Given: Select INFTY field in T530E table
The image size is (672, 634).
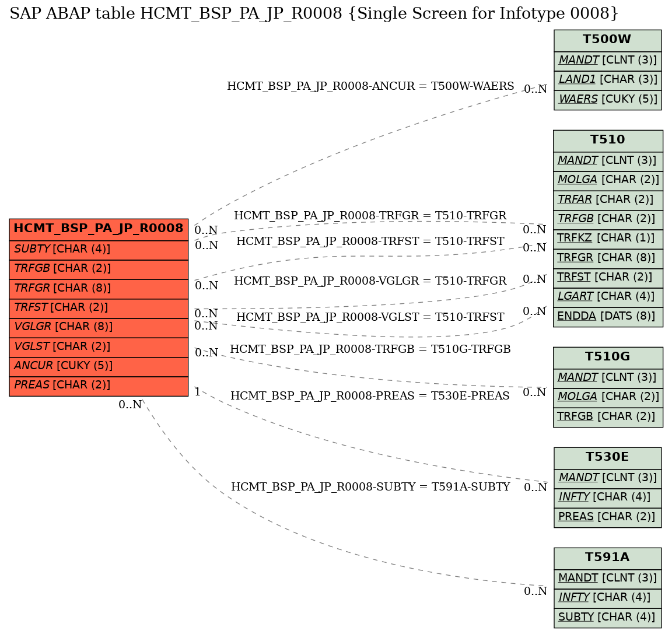Looking at the screenshot, I should (x=607, y=498).
